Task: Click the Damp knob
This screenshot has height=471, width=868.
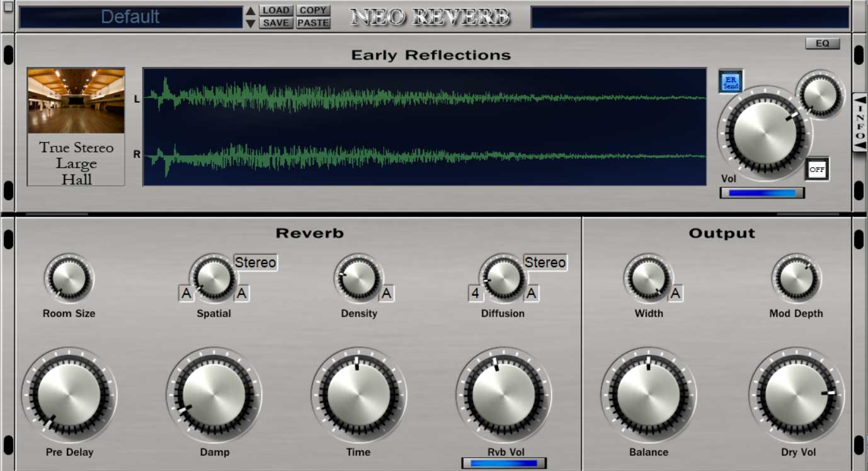Action: click(214, 395)
